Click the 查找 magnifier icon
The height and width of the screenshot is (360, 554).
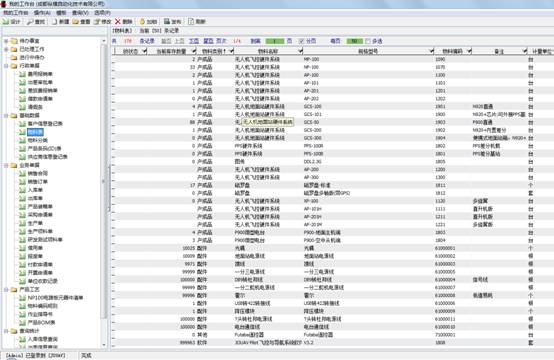pos(30,22)
